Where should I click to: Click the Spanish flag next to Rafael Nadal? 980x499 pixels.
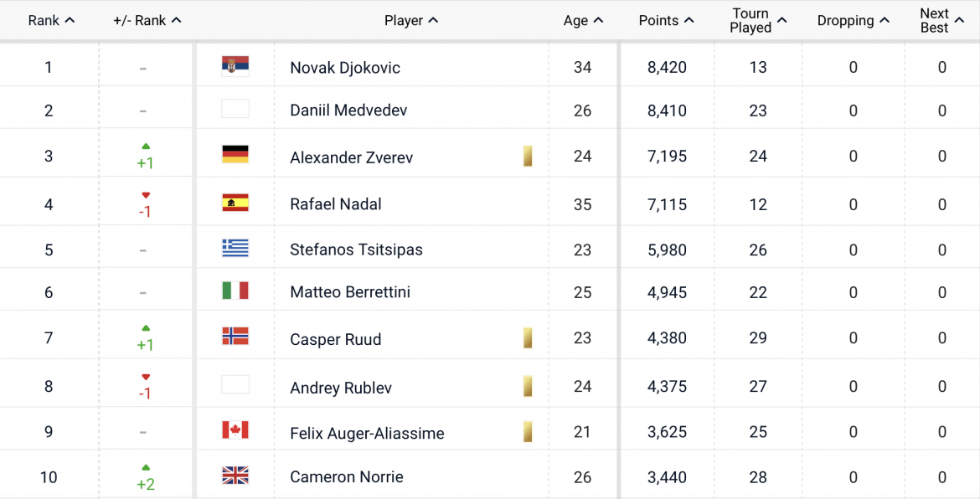tap(235, 201)
